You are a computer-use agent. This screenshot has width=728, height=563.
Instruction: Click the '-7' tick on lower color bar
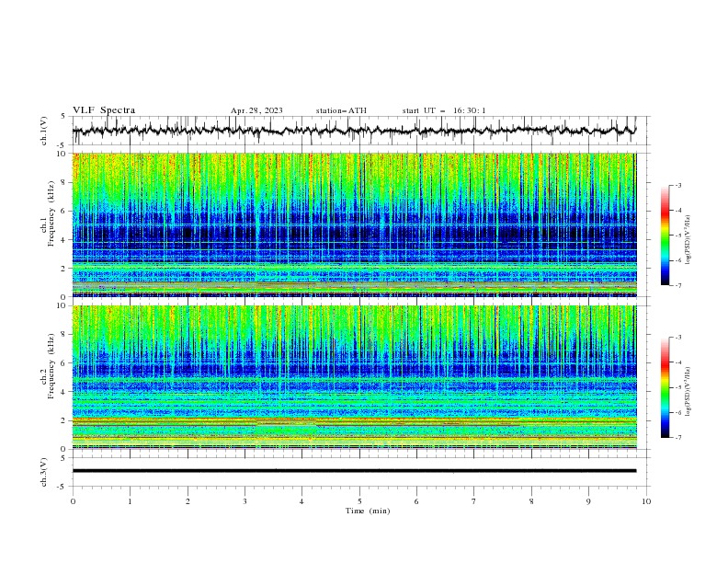(x=677, y=438)
